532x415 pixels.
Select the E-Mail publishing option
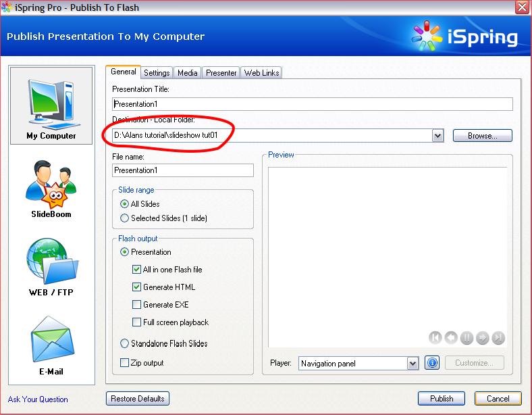(51, 345)
